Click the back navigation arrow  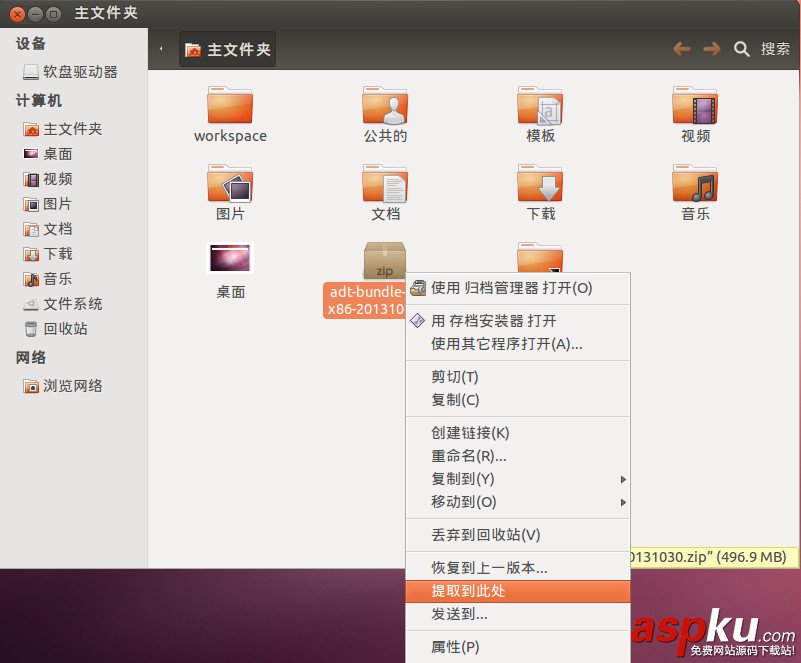(x=681, y=49)
